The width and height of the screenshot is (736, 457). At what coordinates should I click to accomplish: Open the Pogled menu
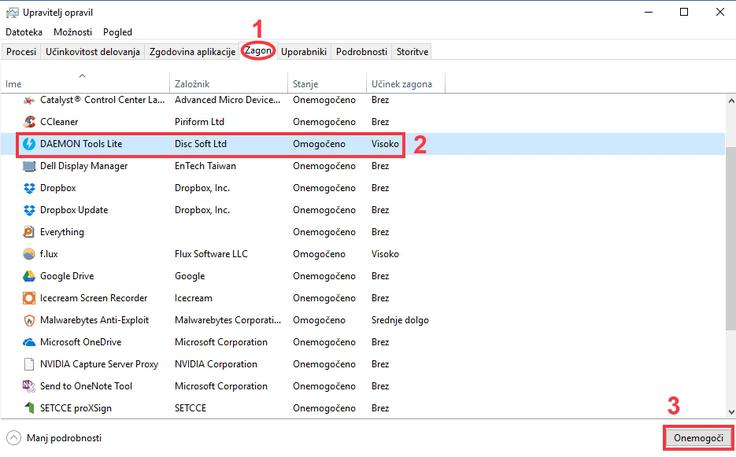[118, 32]
